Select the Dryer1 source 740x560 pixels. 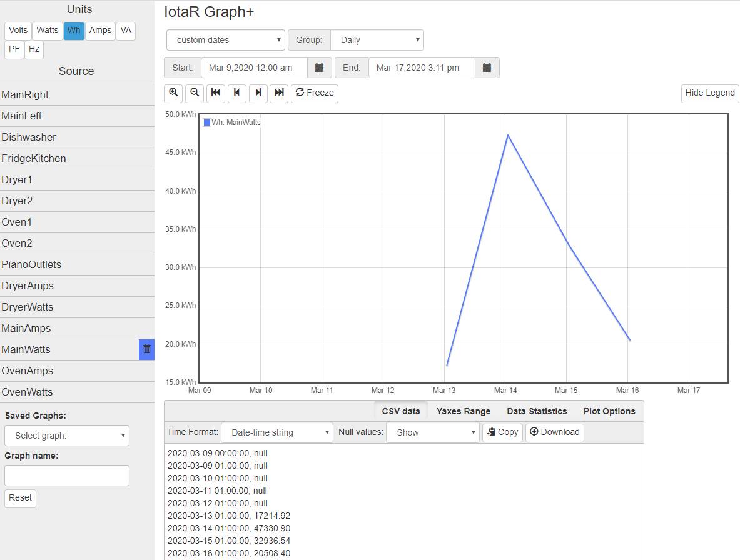tap(78, 179)
